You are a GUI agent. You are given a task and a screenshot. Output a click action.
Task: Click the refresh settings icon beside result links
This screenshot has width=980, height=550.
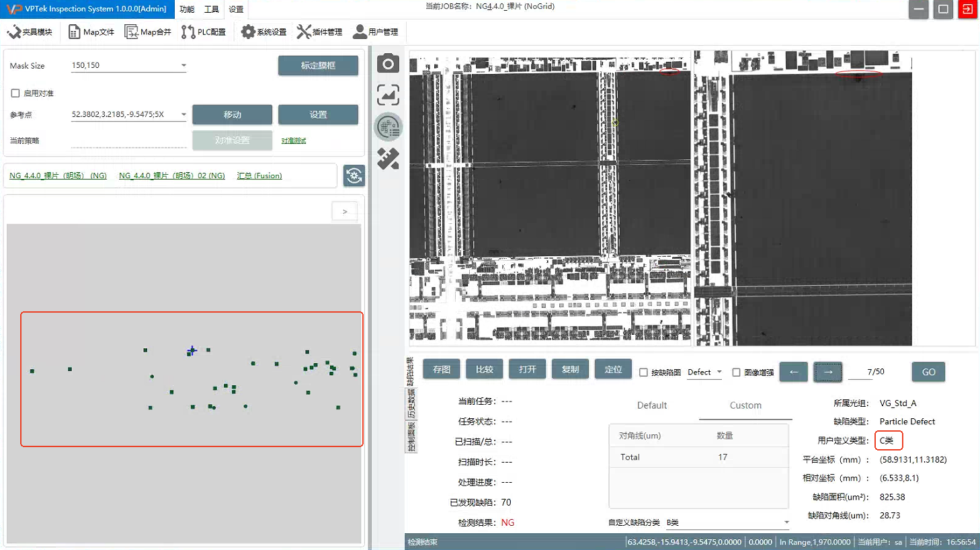tap(354, 175)
